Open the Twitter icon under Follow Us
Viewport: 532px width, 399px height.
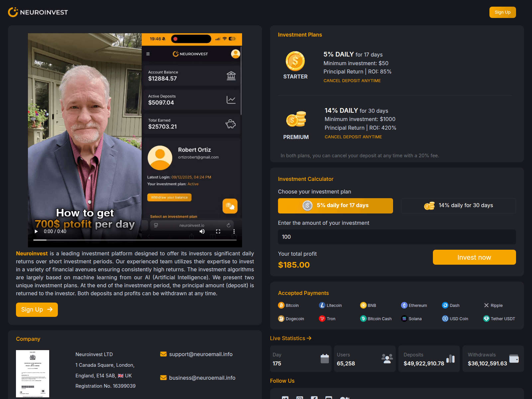285,398
